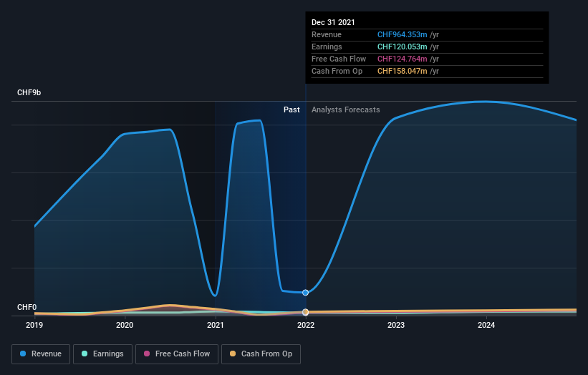Toggle the Free Cash Flow legend button
Viewport: 588px width, 375px height.
click(x=177, y=354)
